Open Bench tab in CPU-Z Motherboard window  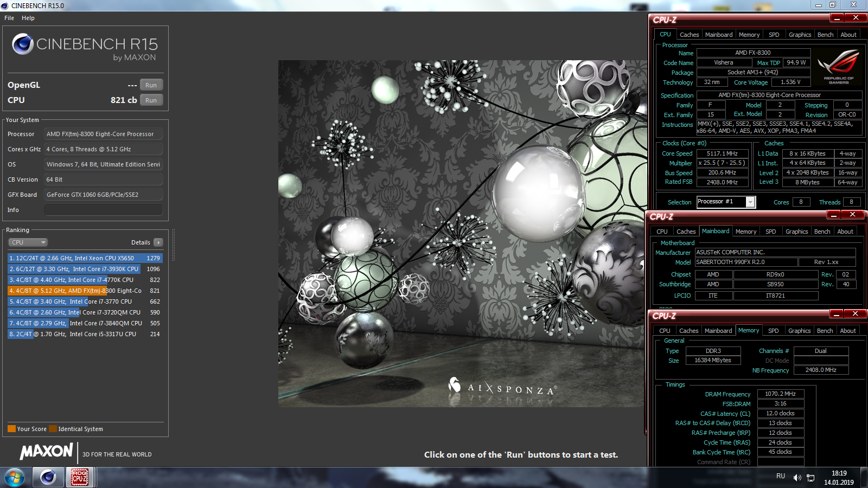tap(822, 232)
